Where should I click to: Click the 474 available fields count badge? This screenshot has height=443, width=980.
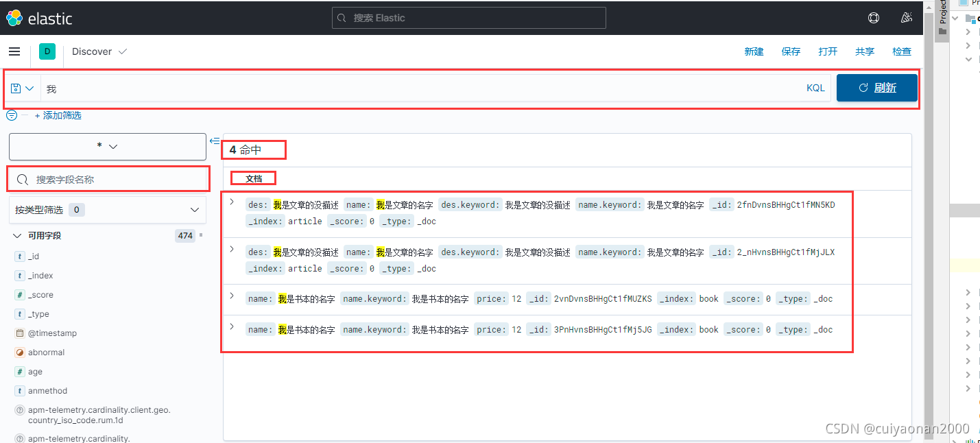tap(185, 236)
